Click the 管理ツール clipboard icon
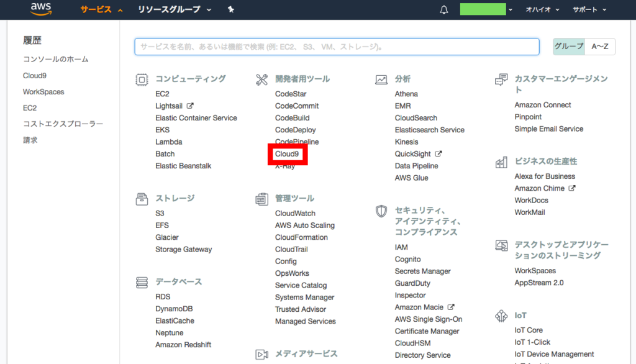This screenshot has width=636, height=364. [x=261, y=199]
